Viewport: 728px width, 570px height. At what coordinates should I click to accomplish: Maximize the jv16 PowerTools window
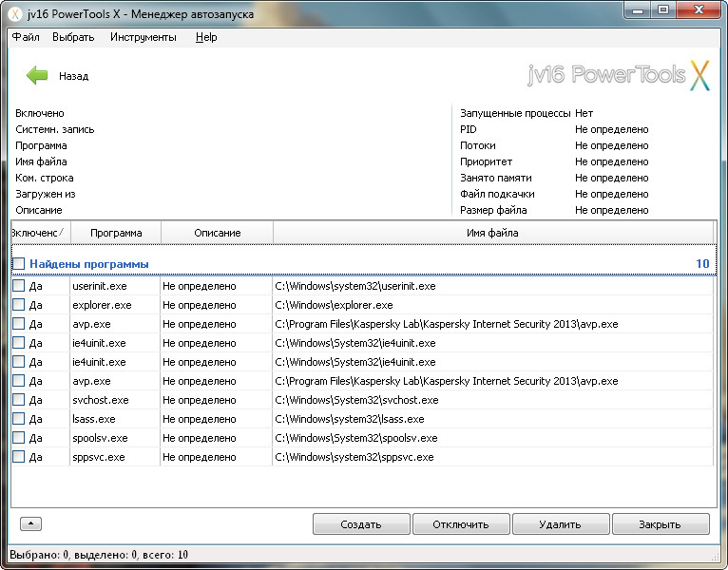tap(664, 9)
